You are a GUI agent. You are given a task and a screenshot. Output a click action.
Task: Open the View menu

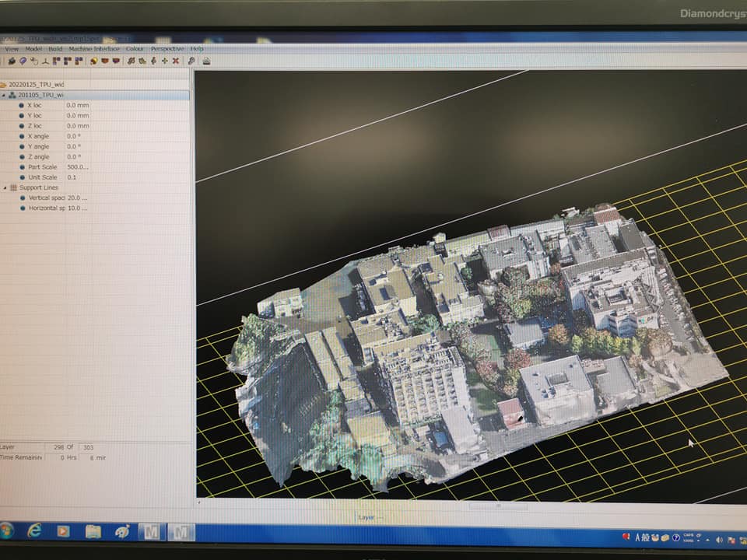pos(12,49)
